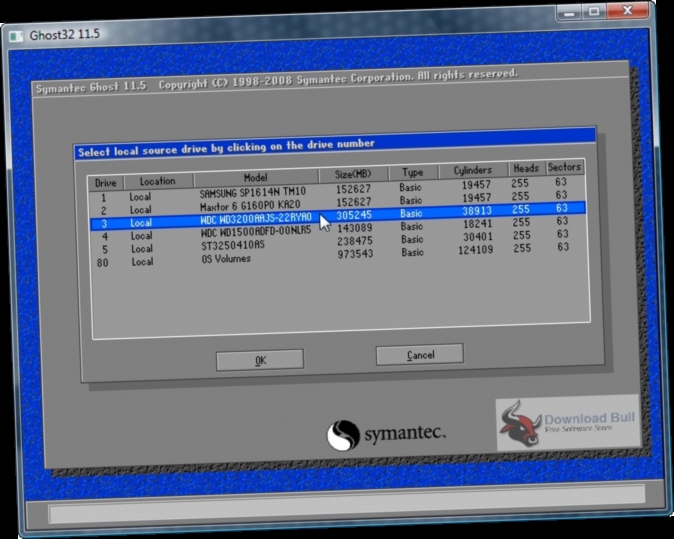
Task: Click the Ghost32 window title icon
Action: tap(16, 37)
